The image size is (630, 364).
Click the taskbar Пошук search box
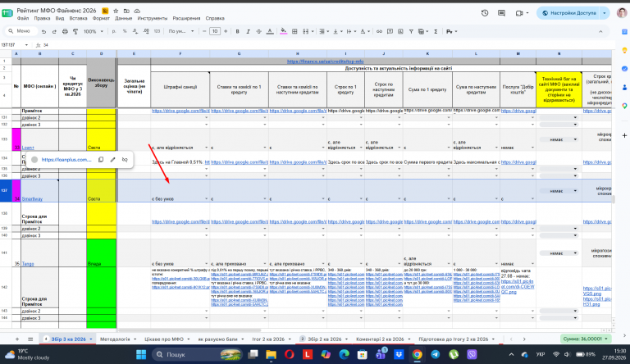(x=197, y=354)
